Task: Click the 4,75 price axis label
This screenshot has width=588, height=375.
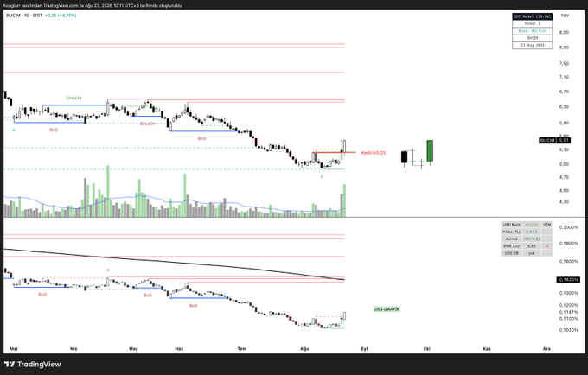Action: 564,177
